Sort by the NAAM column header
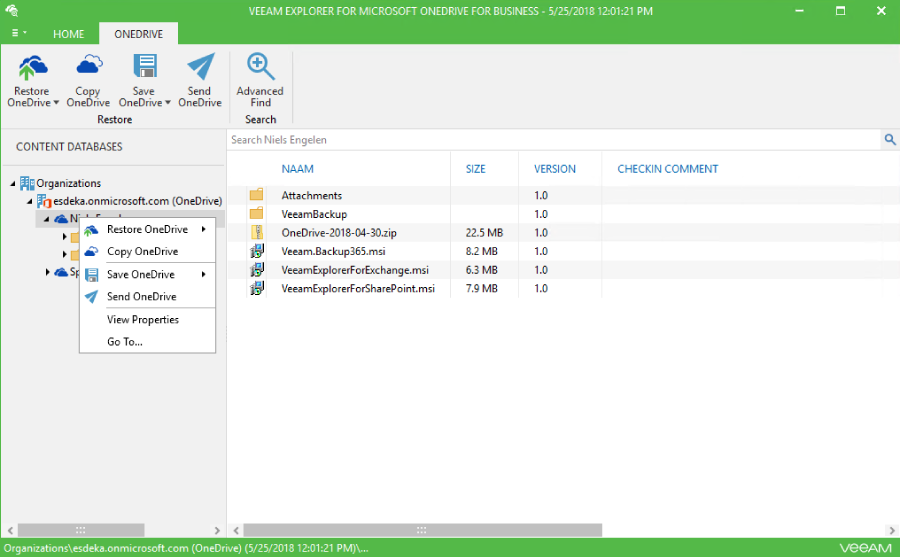Viewport: 900px width, 557px height. click(x=297, y=169)
